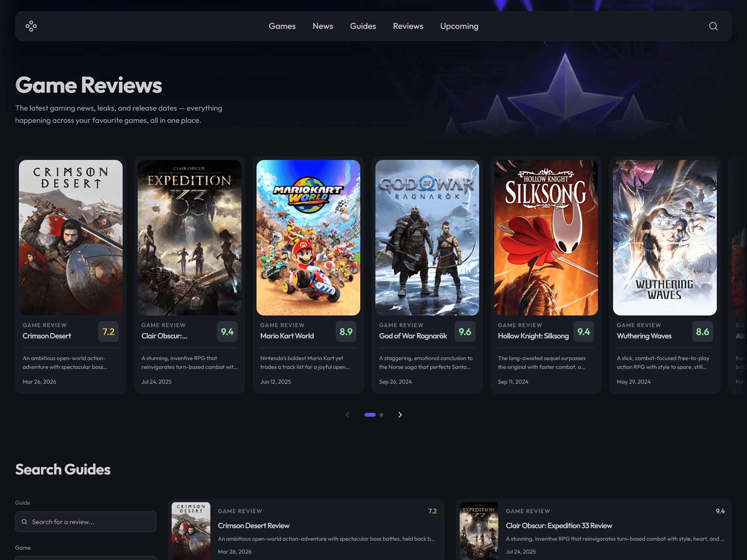
Task: Open Hollow Knight Silksong cover art
Action: [x=546, y=238]
